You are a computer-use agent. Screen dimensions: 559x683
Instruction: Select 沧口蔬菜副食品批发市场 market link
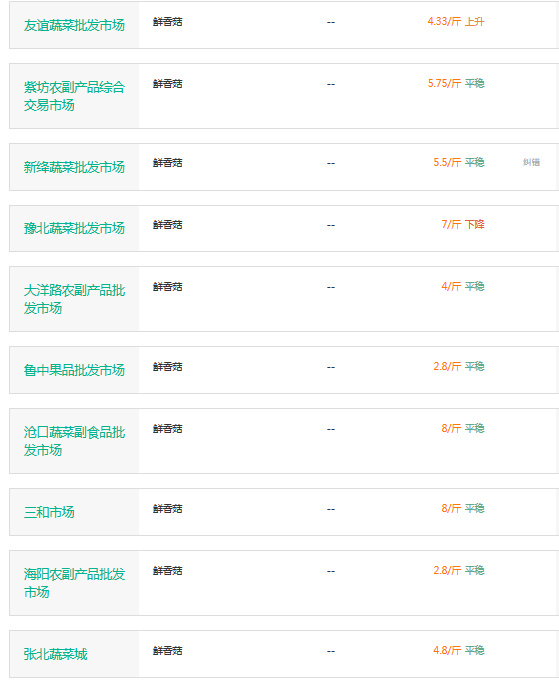coord(74,441)
